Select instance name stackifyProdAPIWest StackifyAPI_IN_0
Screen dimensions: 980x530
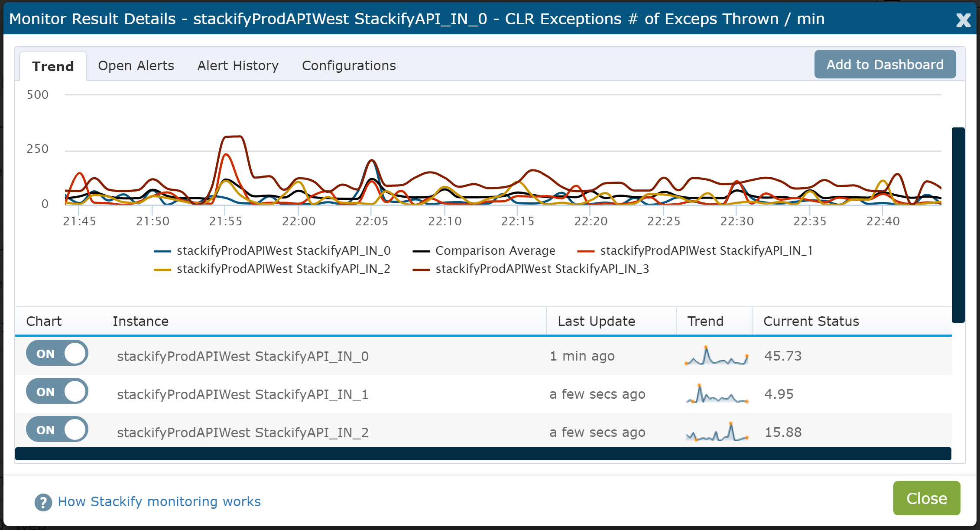click(243, 356)
